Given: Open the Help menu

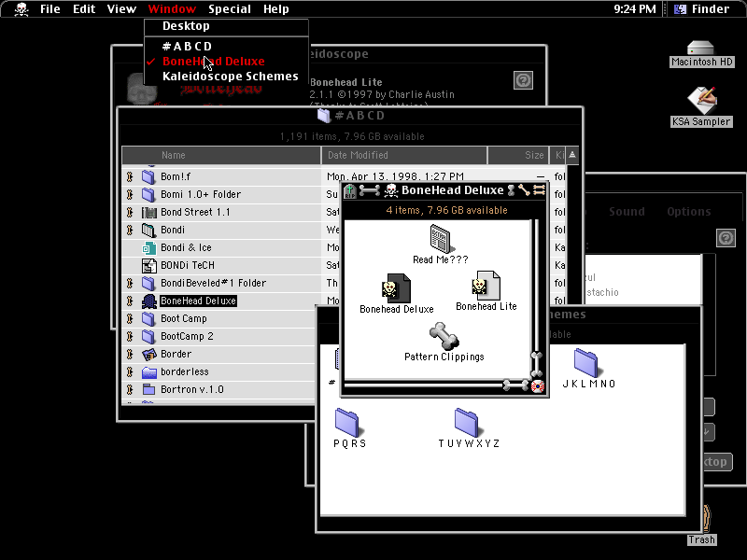Looking at the screenshot, I should 276,9.
